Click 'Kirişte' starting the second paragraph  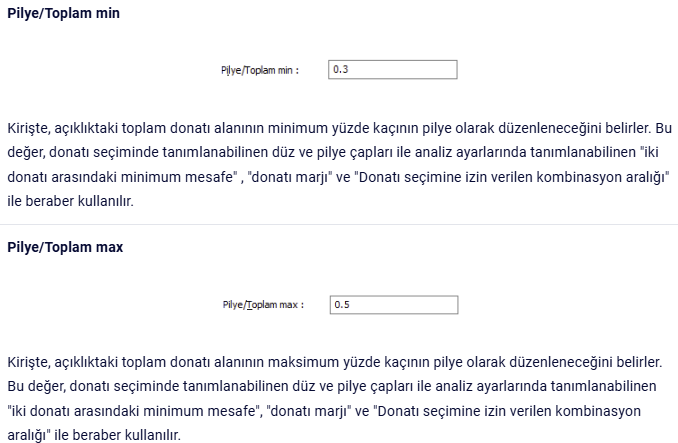click(x=28, y=362)
